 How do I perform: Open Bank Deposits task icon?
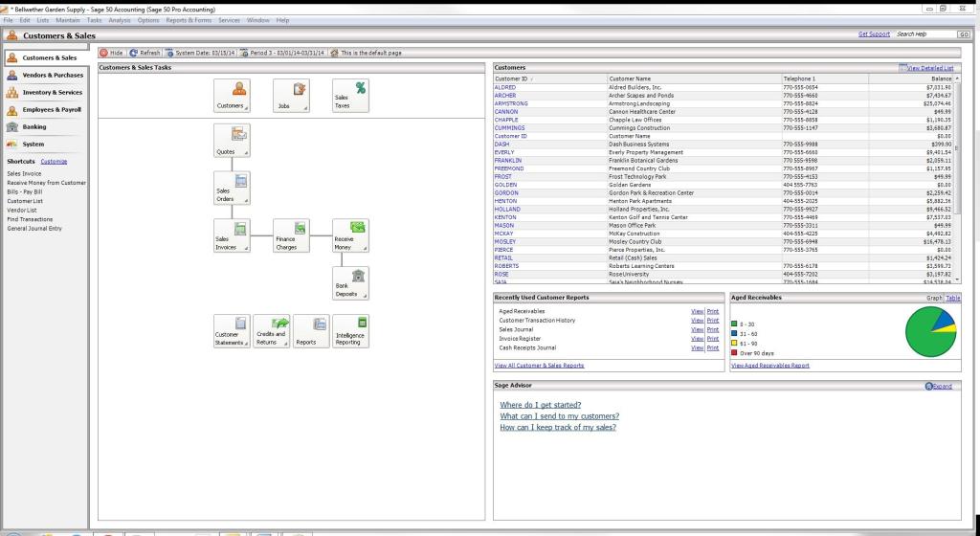(x=349, y=283)
